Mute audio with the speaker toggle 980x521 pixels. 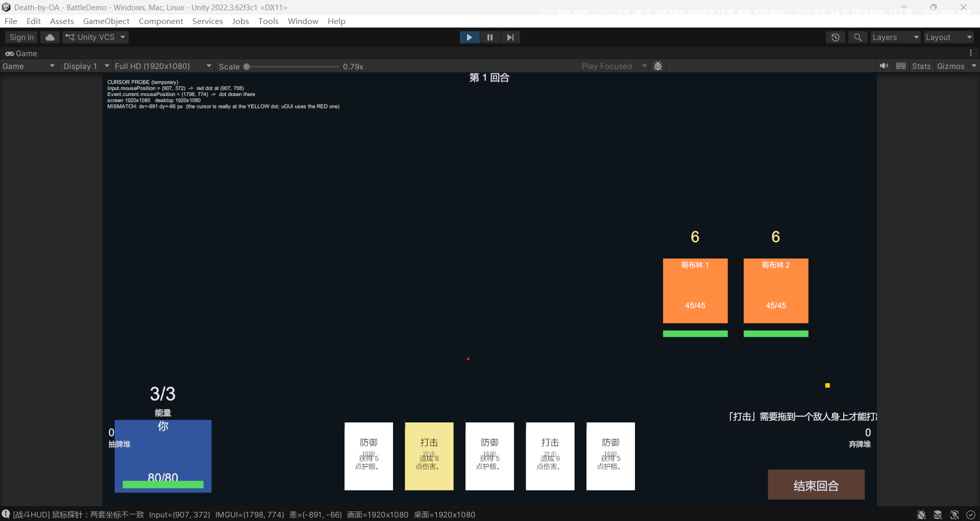point(884,66)
